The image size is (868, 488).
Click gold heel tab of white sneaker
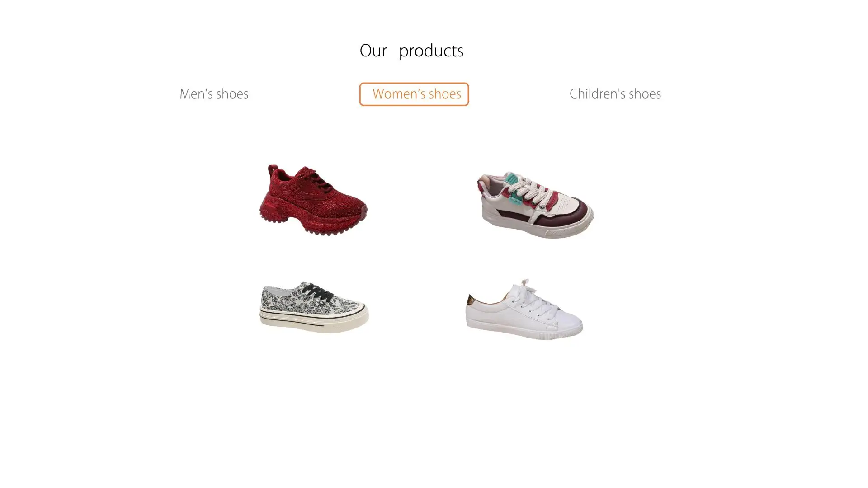tap(471, 300)
